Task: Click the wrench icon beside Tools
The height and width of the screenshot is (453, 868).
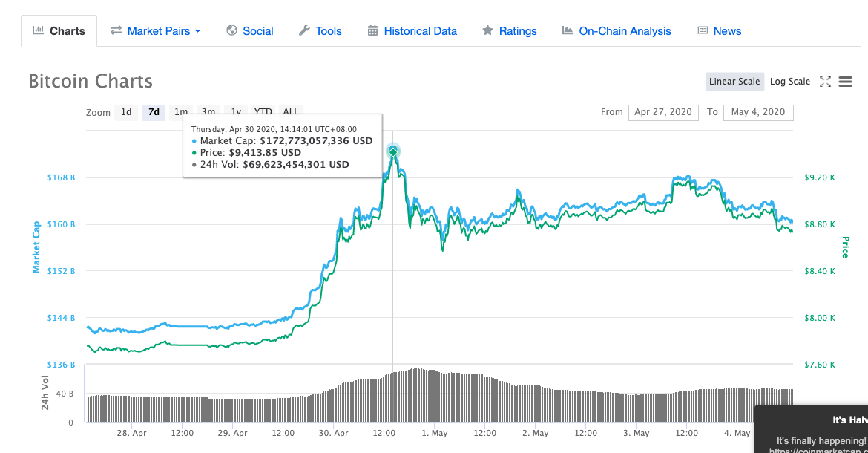Action: (304, 30)
